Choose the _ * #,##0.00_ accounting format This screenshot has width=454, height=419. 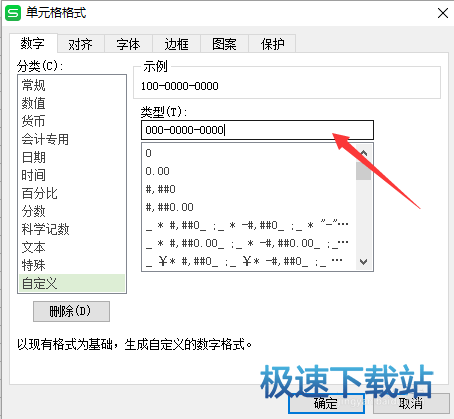click(x=249, y=243)
